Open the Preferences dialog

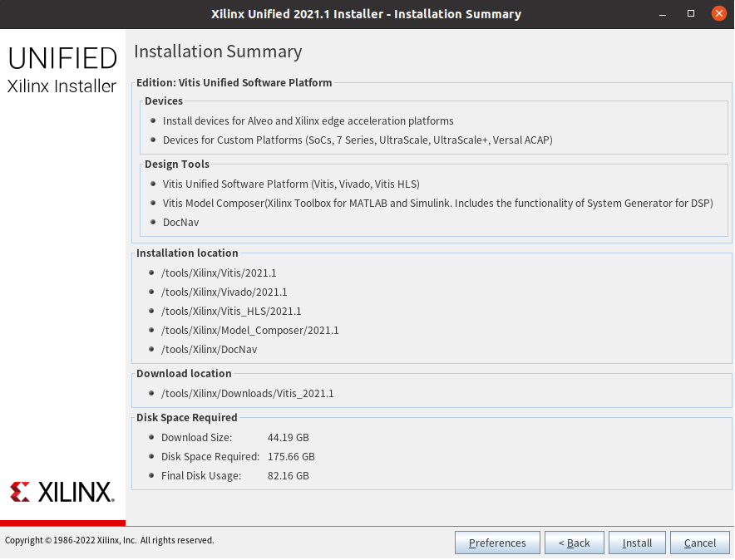[497, 543]
